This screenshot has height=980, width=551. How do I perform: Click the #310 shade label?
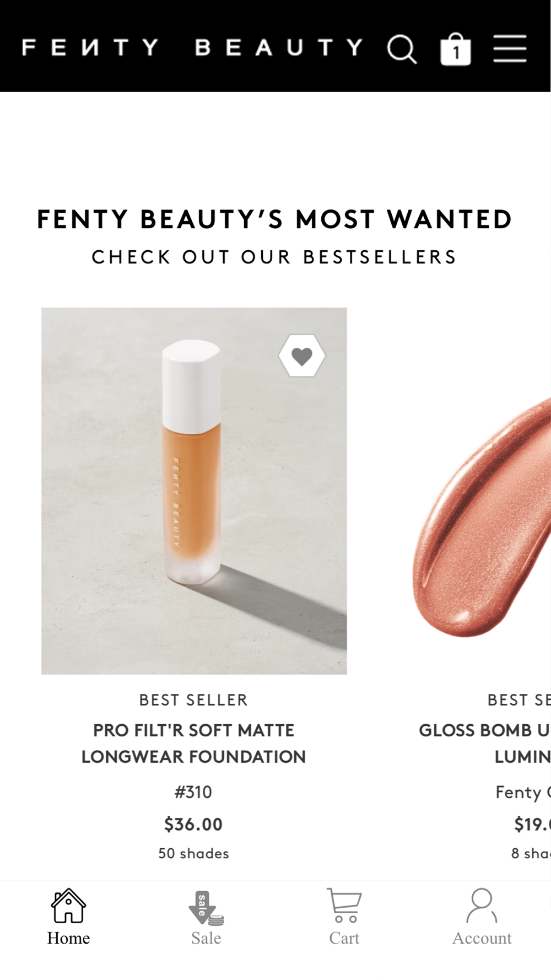193,792
